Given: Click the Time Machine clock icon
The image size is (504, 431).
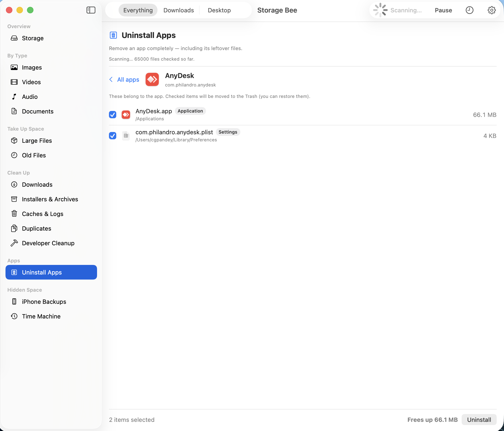Looking at the screenshot, I should (14, 316).
